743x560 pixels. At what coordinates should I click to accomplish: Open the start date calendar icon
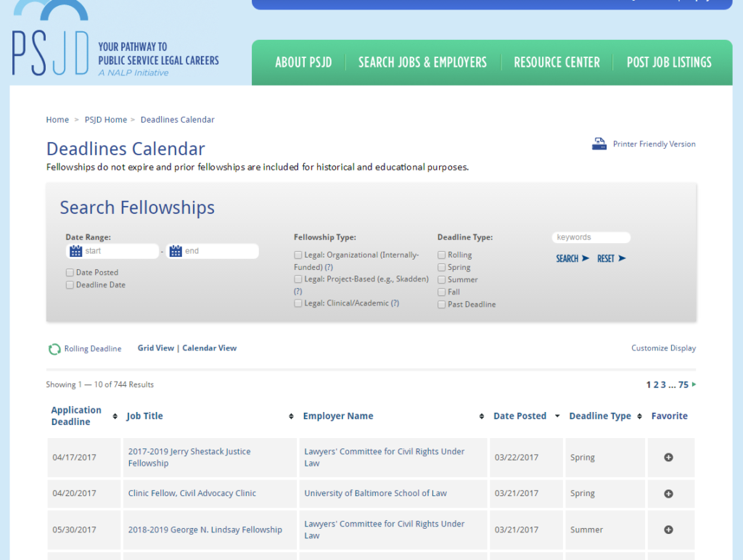point(75,251)
